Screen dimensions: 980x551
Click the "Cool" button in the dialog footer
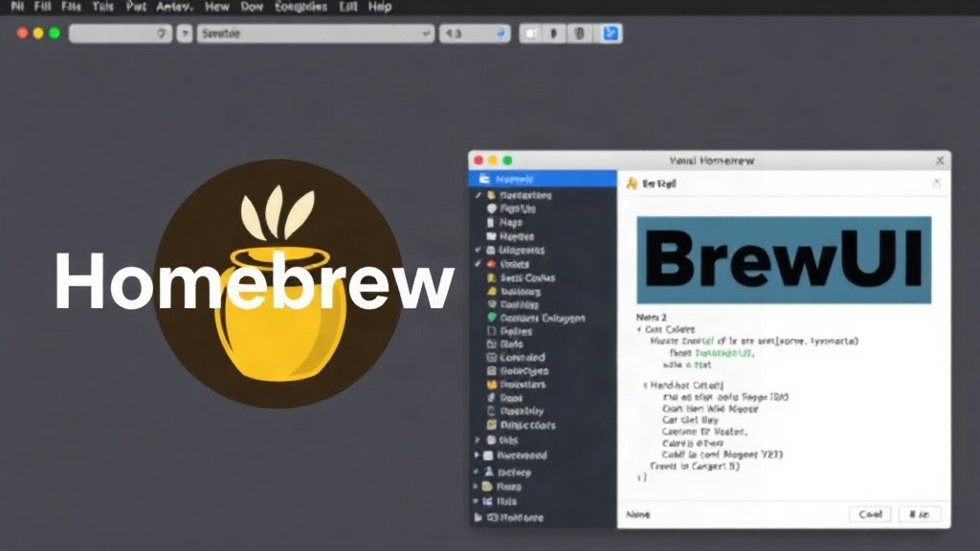point(870,514)
